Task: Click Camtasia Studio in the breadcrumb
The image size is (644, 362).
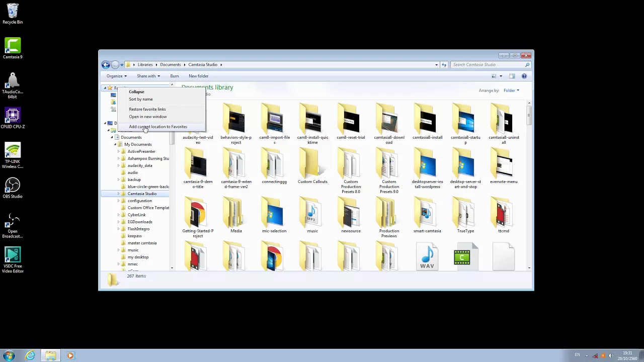Action: click(x=203, y=64)
